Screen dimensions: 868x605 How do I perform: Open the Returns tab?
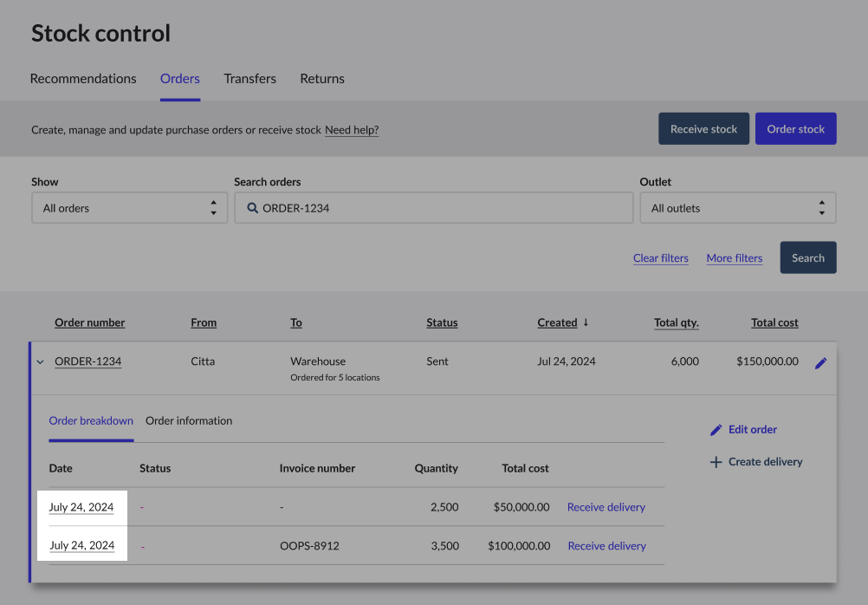click(x=322, y=79)
